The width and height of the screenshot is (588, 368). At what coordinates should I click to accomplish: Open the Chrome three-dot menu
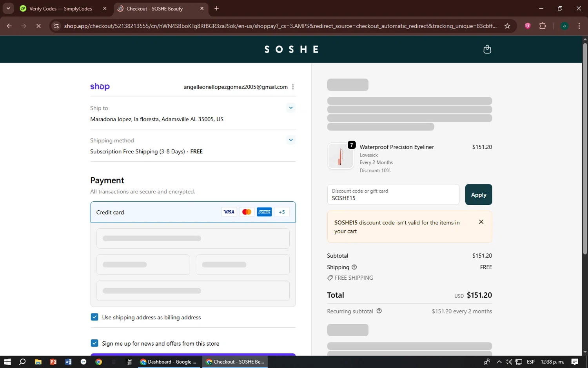coord(579,26)
